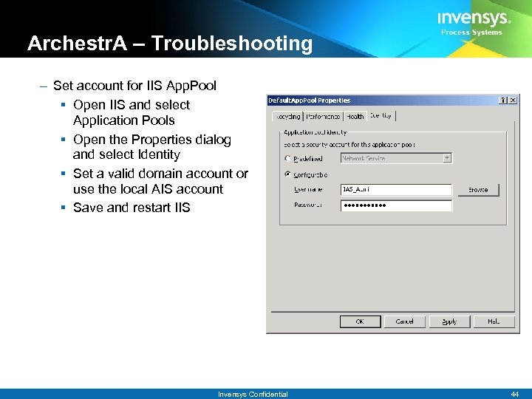Switch to the Performance tab
This screenshot has width=532, height=399.
(x=323, y=117)
